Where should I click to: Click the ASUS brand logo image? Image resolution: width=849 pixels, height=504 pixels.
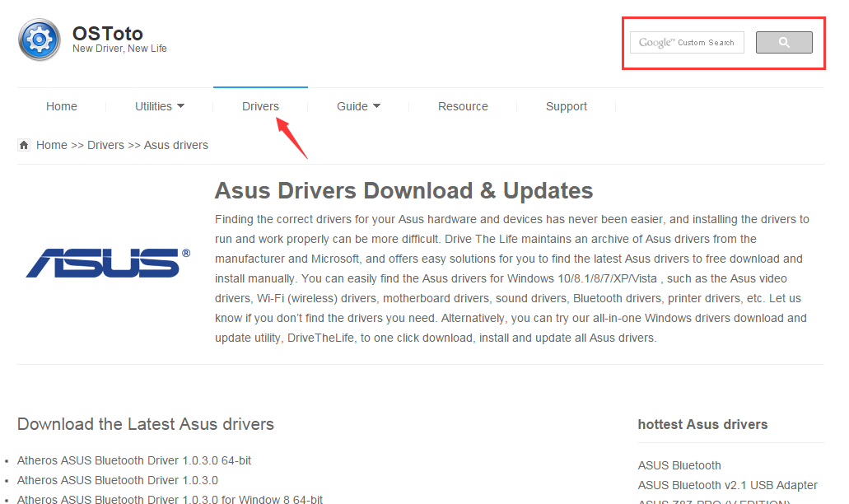click(109, 263)
